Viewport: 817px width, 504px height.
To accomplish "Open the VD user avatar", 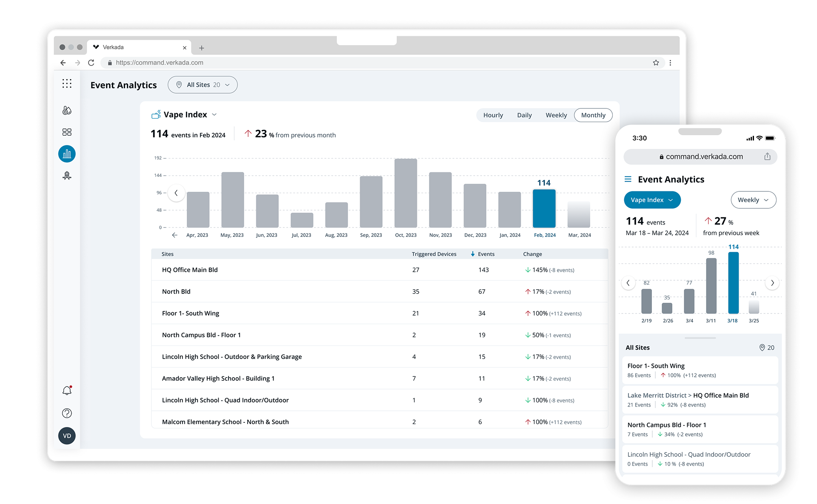I will (x=67, y=436).
